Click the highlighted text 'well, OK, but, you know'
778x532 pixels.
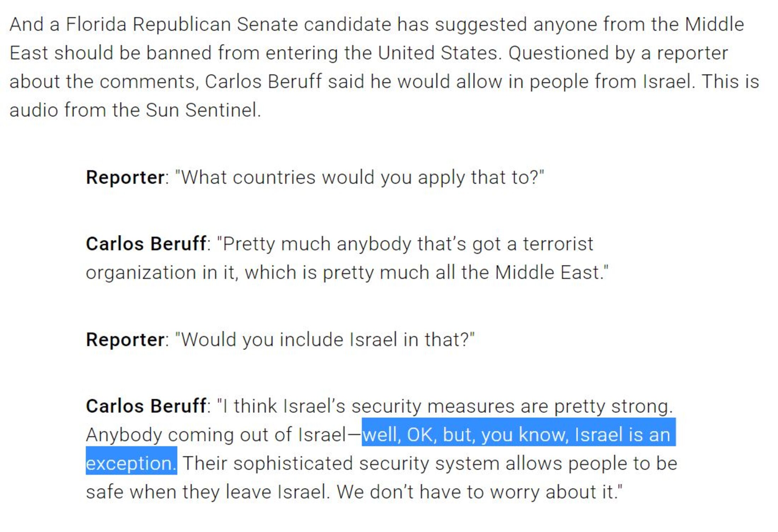coord(465,434)
